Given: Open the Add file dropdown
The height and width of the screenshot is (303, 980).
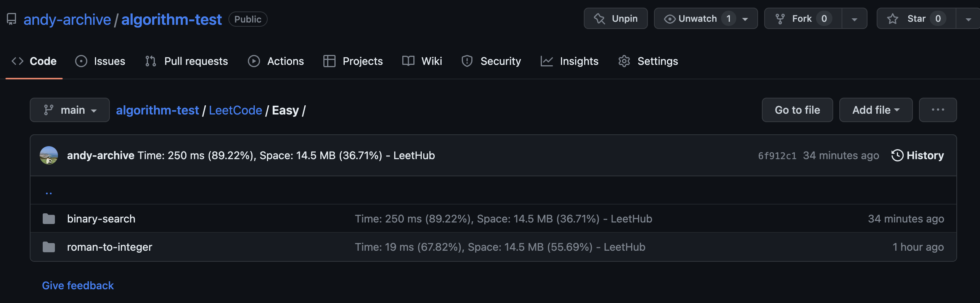Looking at the screenshot, I should point(876,110).
